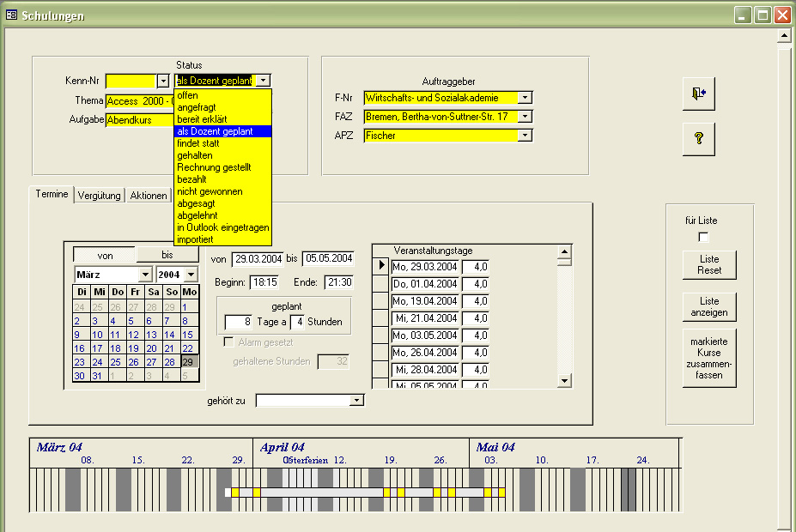Expand the 'gehört zu' combo box
The height and width of the screenshot is (532, 796).
pos(357,401)
